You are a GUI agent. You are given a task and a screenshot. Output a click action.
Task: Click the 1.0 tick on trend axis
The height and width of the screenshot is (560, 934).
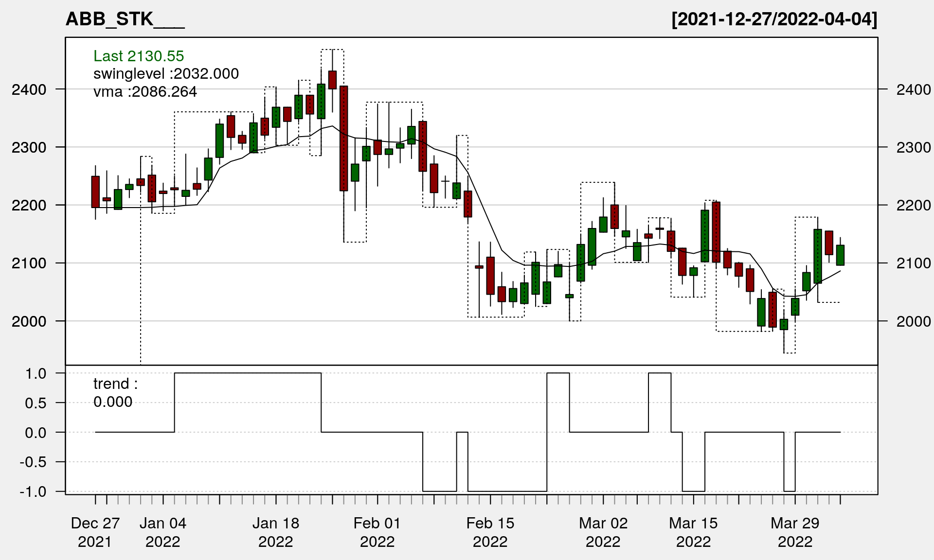[x=36, y=374]
